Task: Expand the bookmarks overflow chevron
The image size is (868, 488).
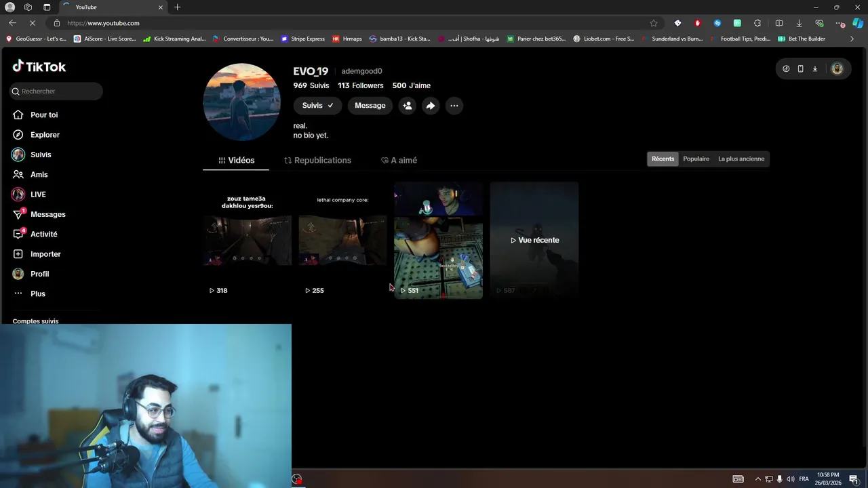Action: click(x=852, y=39)
